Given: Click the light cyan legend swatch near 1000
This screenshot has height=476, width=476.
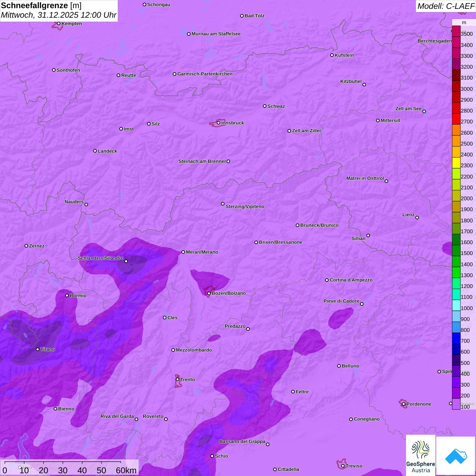Looking at the screenshot, I should point(456,305).
